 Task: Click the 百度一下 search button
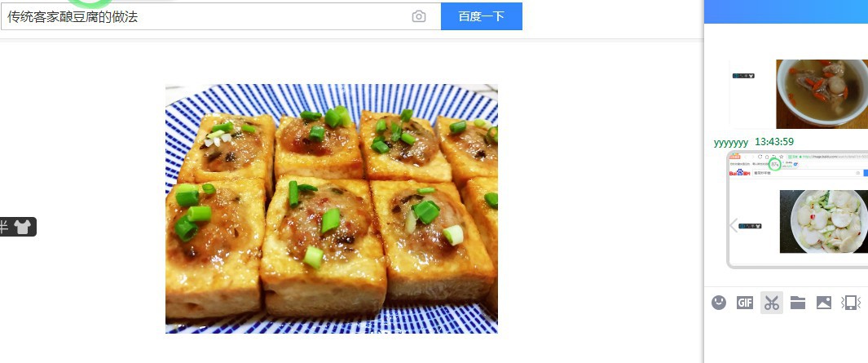click(482, 16)
